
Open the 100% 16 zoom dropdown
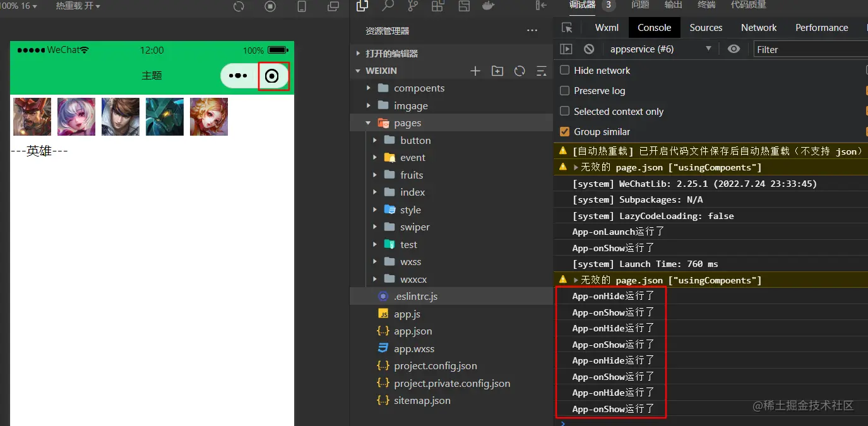19,6
